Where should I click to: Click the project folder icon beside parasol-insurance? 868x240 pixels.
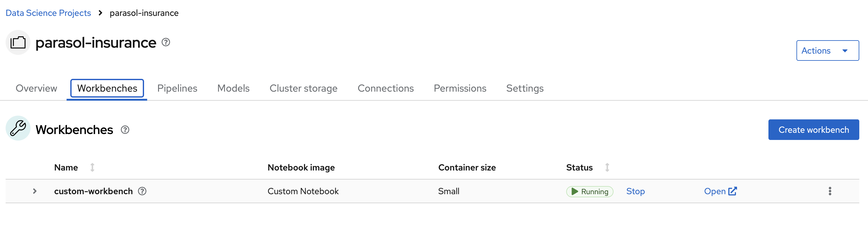18,42
